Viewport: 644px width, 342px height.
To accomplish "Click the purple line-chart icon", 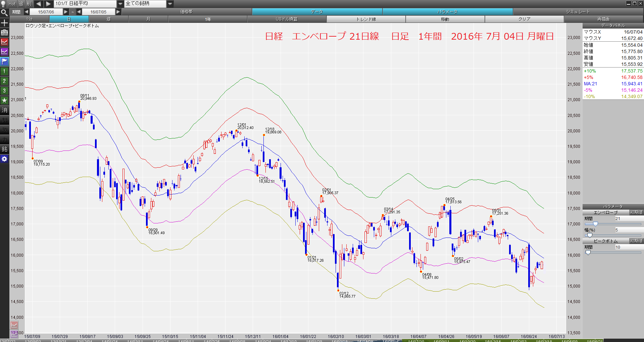I will coord(4,52).
